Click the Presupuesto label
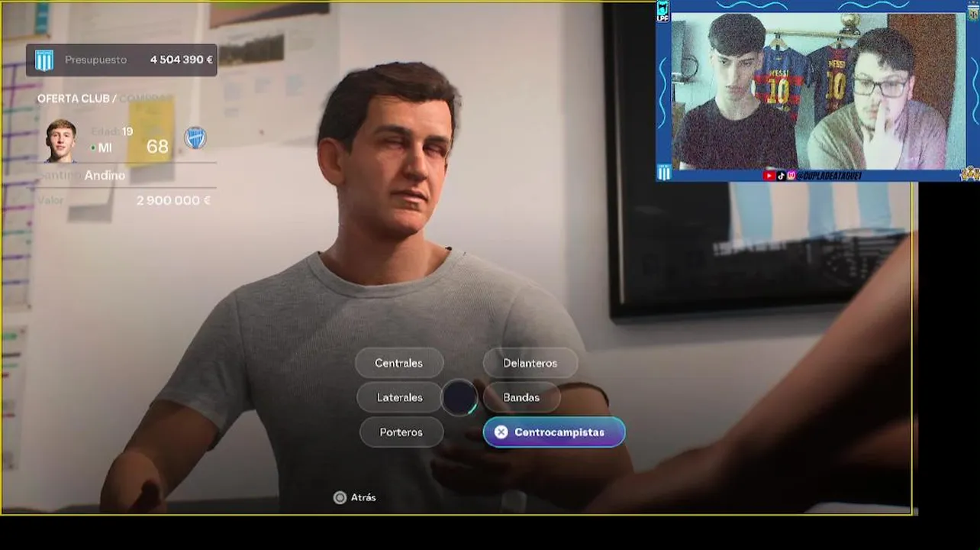980x550 pixels. pyautogui.click(x=95, y=60)
